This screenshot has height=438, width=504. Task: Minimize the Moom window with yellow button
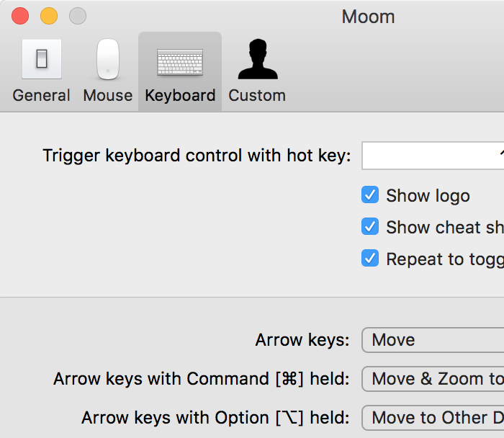tap(49, 16)
